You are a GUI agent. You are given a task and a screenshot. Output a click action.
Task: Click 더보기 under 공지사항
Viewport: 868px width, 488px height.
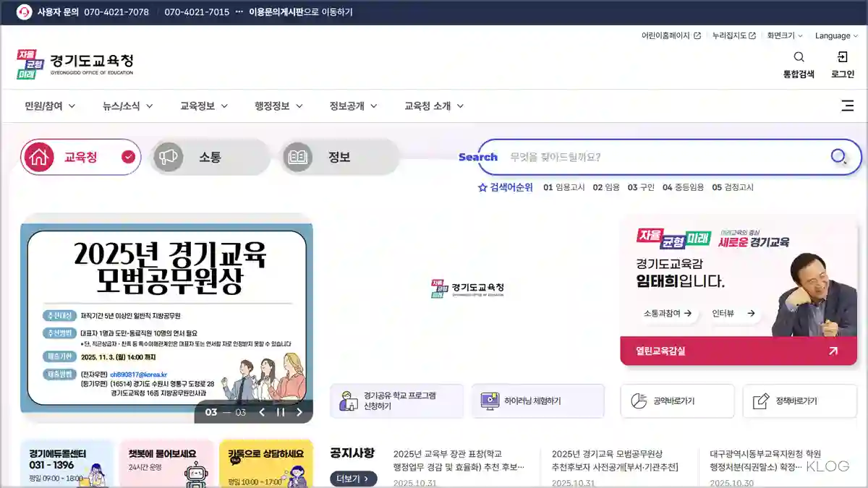(x=352, y=479)
